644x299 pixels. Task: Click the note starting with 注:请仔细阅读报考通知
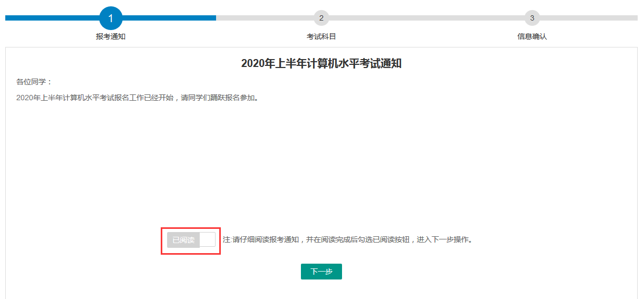coord(348,240)
